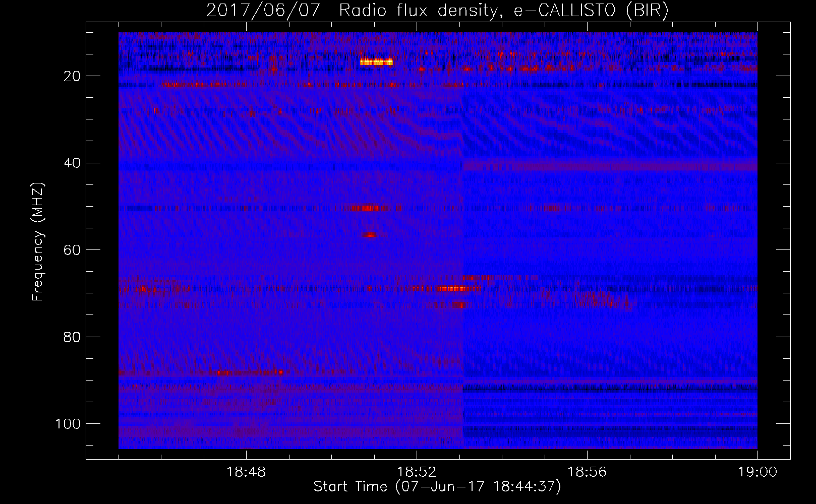This screenshot has height=504, width=816.
Task: Click the '100' frequency tick label
Action: point(68,423)
